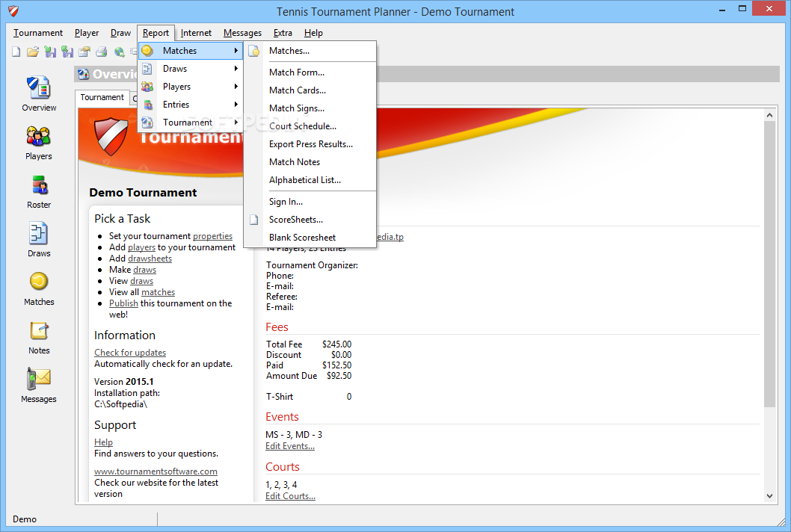Open the Overview sidebar icon
This screenshot has width=791, height=532.
(39, 94)
